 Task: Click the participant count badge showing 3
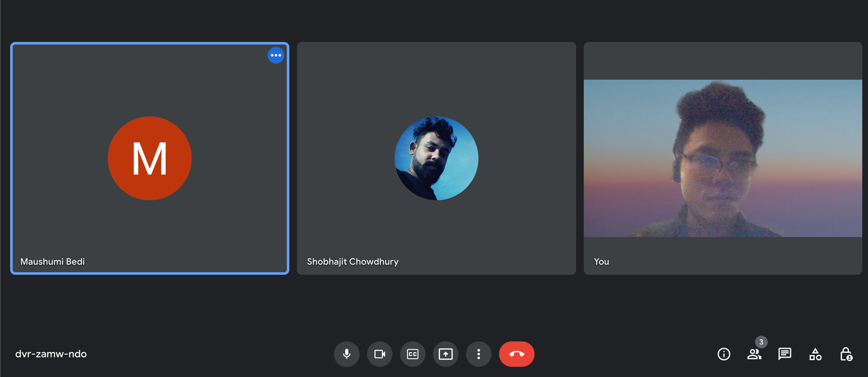(x=761, y=342)
